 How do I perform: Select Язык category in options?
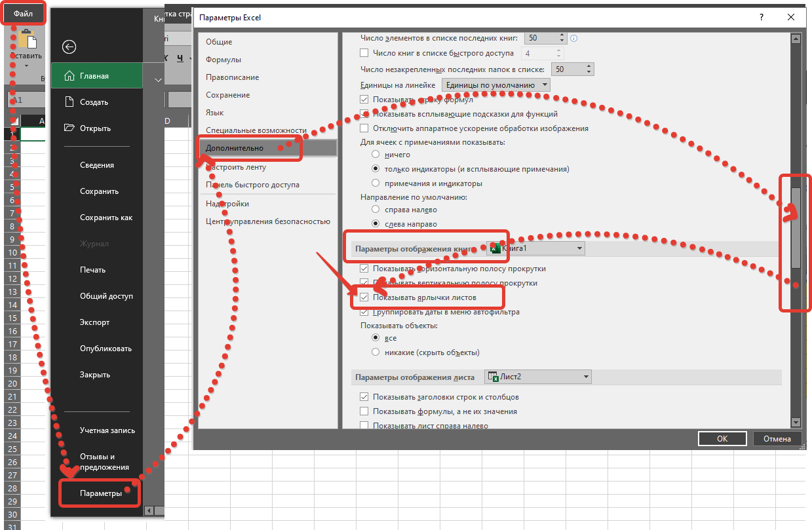[x=214, y=113]
